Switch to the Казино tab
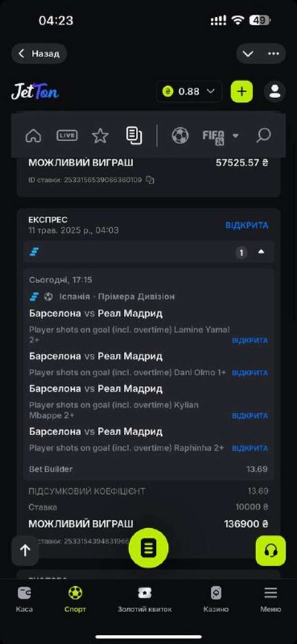The width and height of the screenshot is (297, 644). [x=216, y=599]
